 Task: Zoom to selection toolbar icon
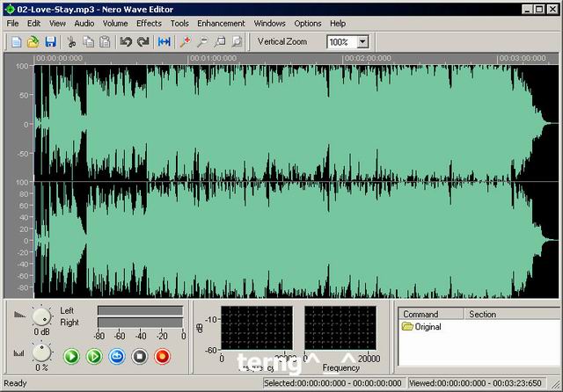tap(219, 42)
